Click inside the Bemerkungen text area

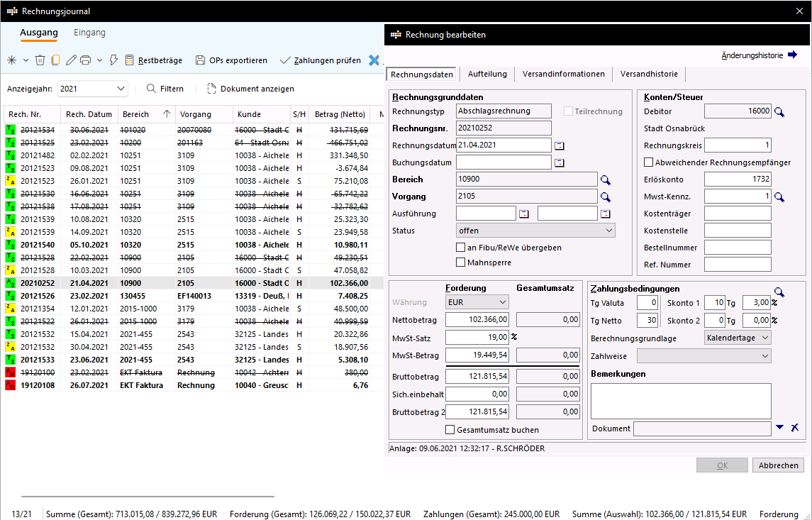(680, 401)
